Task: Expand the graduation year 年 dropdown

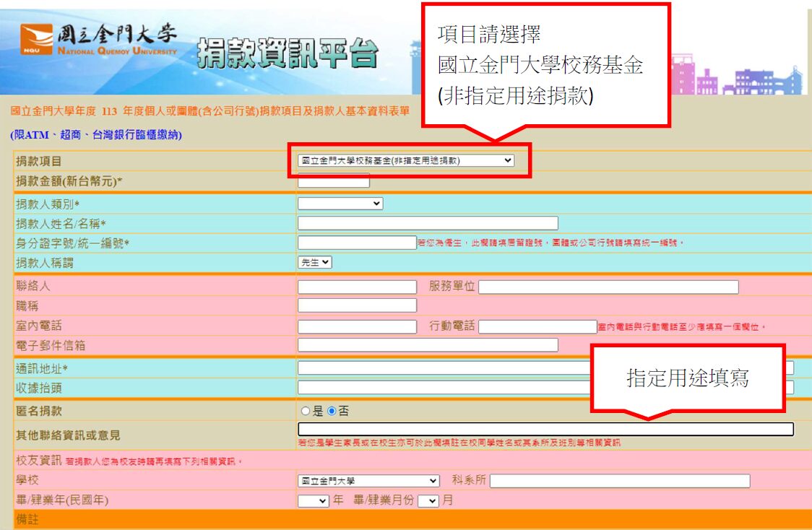Action: pos(313,500)
